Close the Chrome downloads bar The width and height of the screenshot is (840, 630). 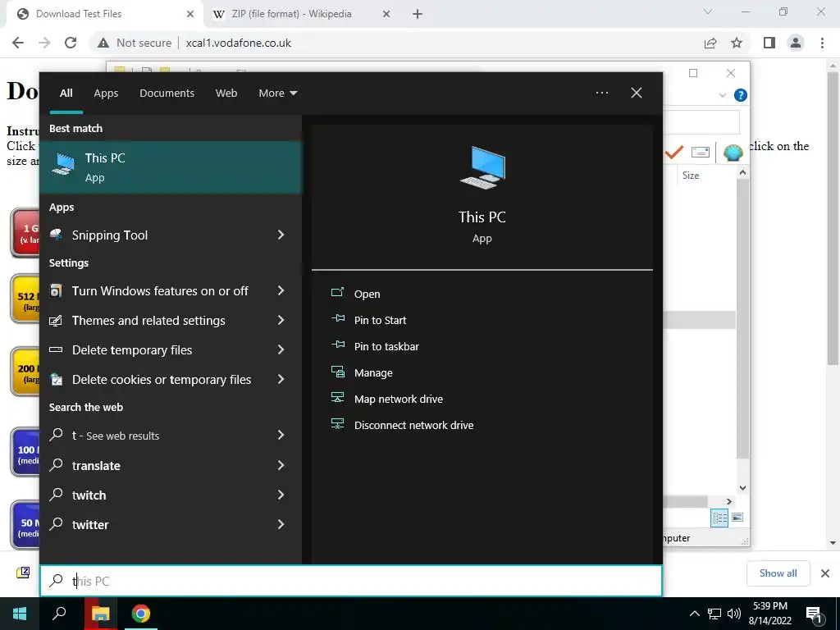click(x=825, y=573)
